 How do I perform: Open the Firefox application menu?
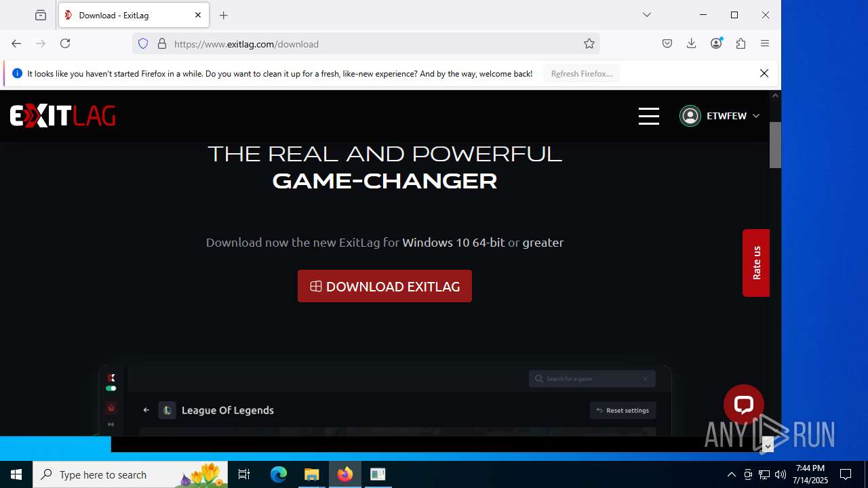[765, 43]
